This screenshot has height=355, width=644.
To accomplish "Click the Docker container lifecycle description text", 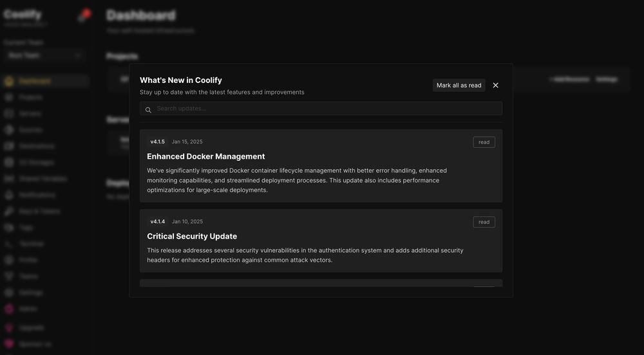I will [297, 180].
